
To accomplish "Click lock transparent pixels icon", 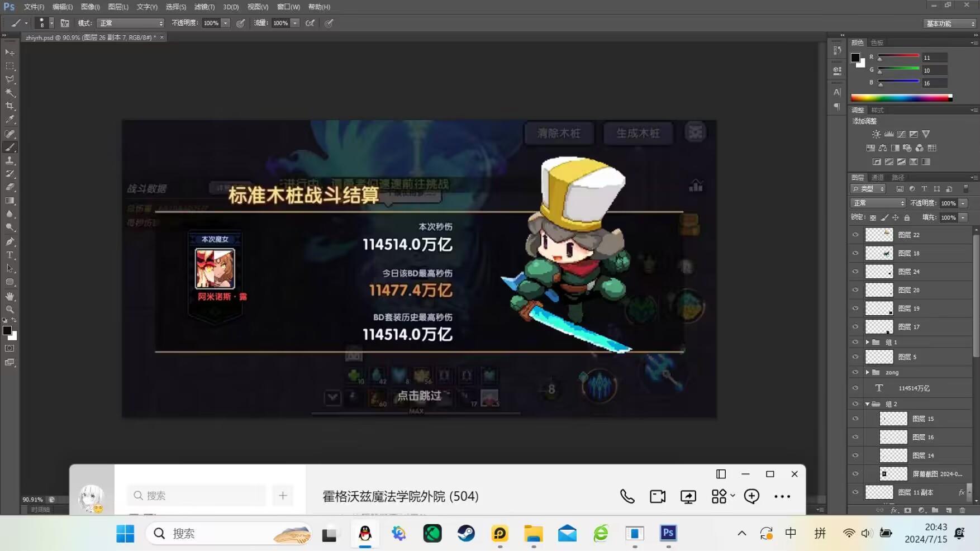I will pos(873,217).
